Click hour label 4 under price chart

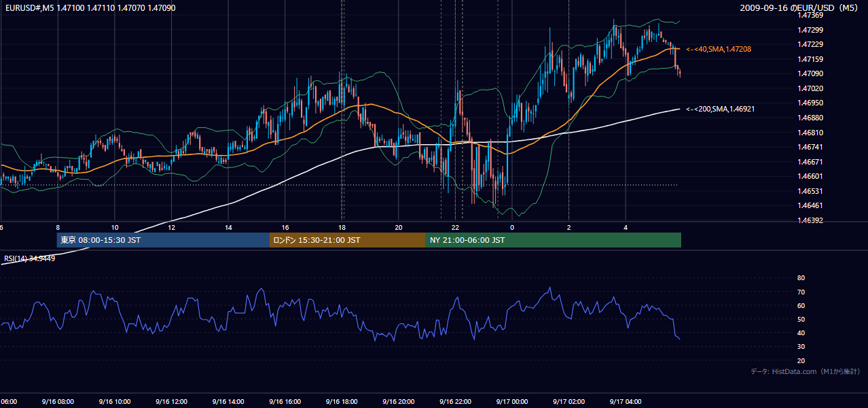pyautogui.click(x=626, y=227)
